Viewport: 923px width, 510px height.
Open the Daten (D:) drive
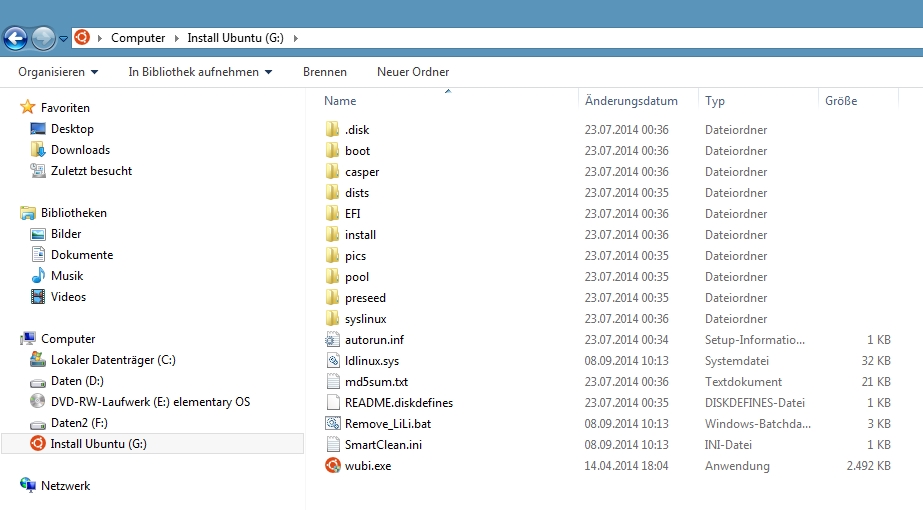pyautogui.click(x=77, y=380)
